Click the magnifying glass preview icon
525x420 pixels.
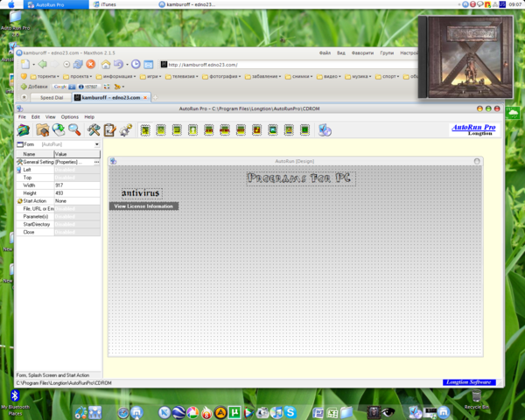pos(74,130)
